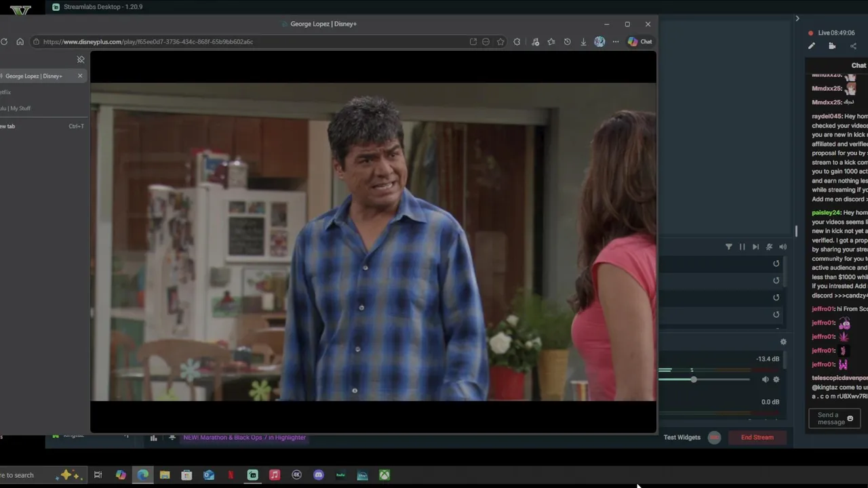This screenshot has height=488, width=868.
Task: Click raydel045 username in chat
Action: tap(827, 117)
